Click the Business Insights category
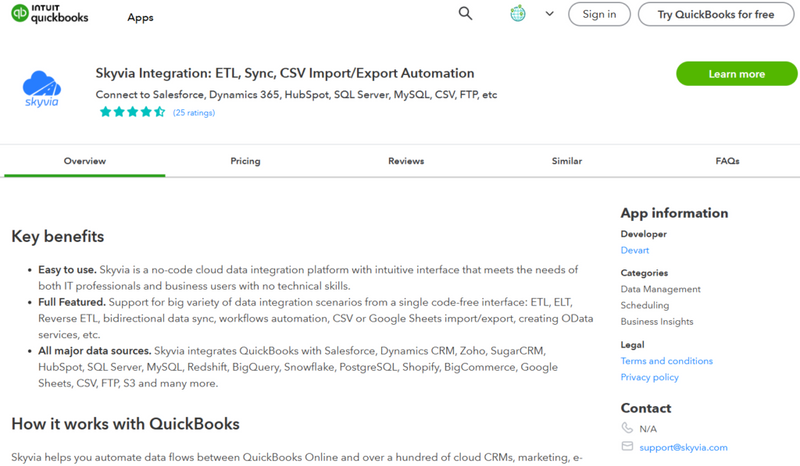 coord(657,322)
